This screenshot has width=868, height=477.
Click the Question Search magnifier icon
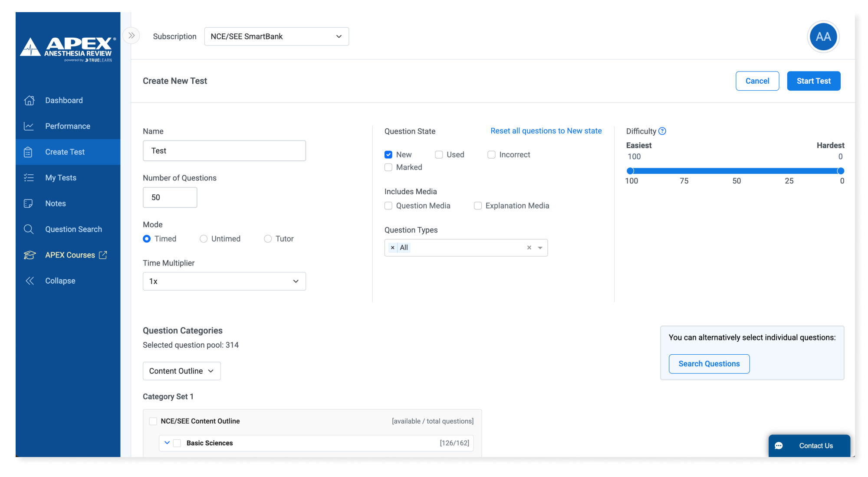29,229
